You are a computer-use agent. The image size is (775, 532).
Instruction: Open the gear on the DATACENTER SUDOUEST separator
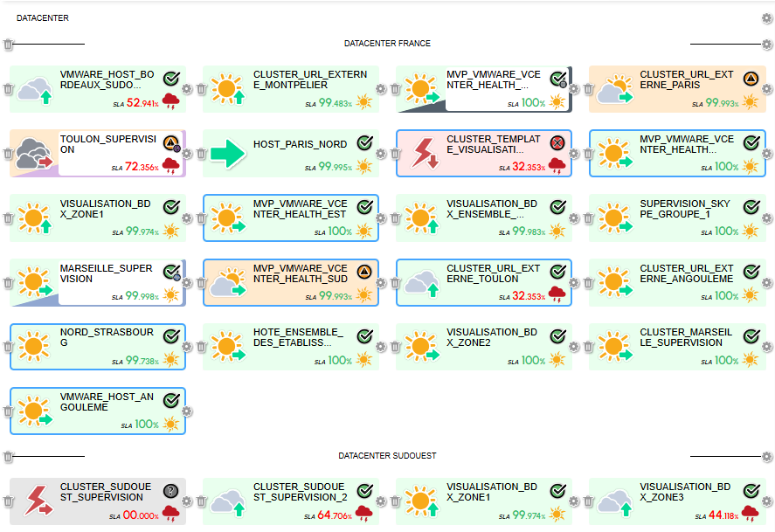pos(767,457)
